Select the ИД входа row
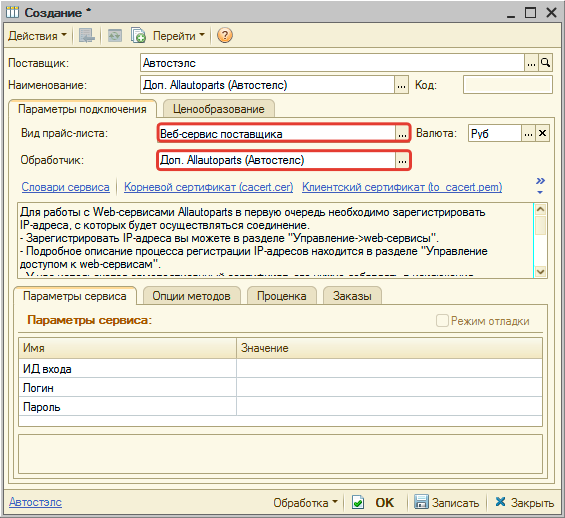 [280, 369]
